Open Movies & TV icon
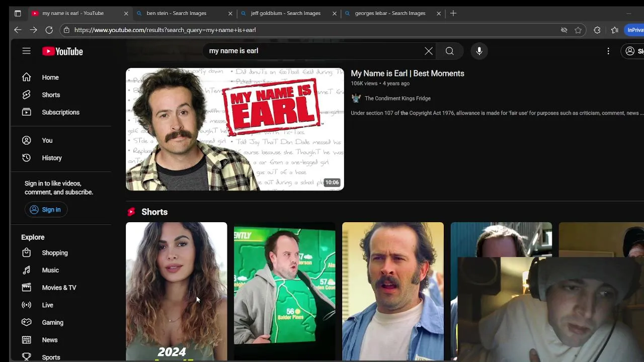This screenshot has width=644, height=362. pos(26,288)
